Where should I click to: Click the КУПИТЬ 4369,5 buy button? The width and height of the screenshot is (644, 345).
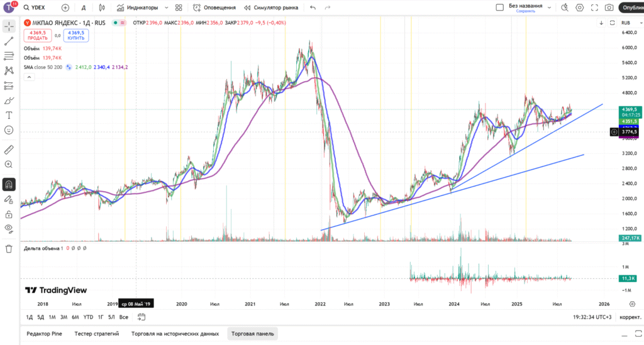(x=76, y=35)
